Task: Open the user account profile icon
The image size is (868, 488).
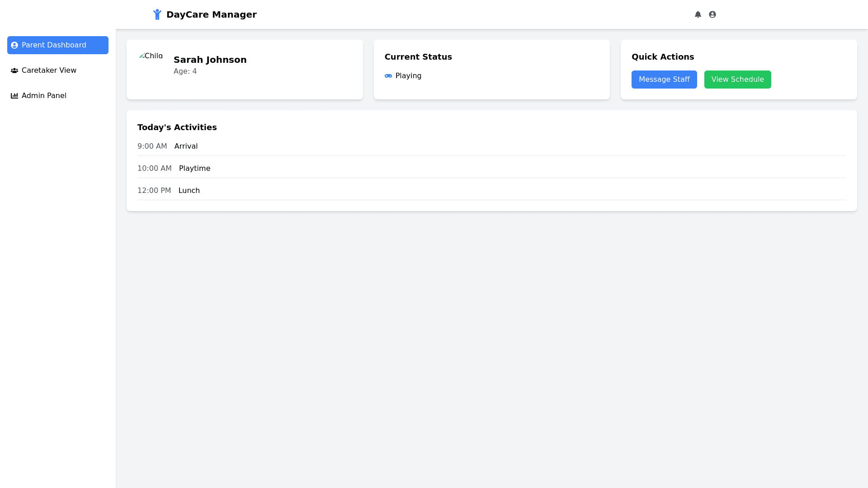Action: [712, 14]
